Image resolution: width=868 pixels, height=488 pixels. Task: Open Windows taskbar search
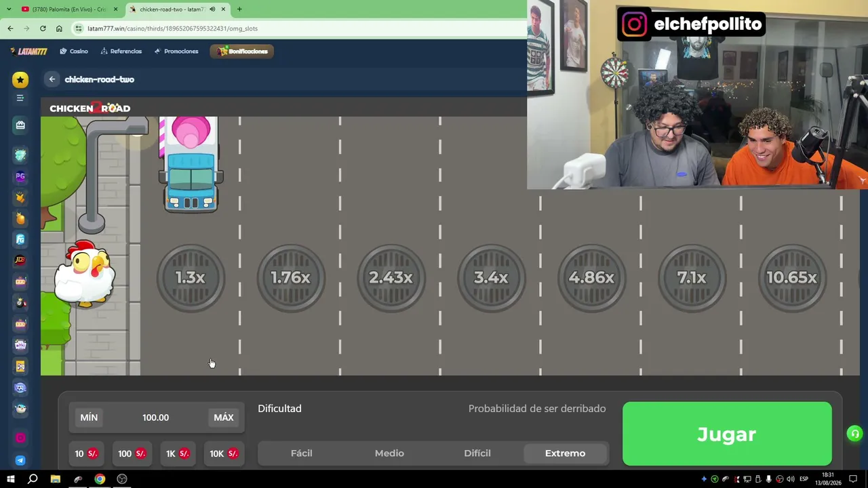33,479
